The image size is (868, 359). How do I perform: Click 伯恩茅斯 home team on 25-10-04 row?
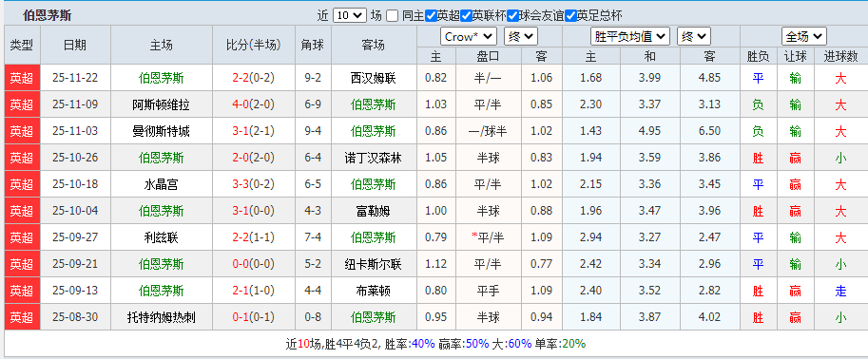[x=161, y=211]
